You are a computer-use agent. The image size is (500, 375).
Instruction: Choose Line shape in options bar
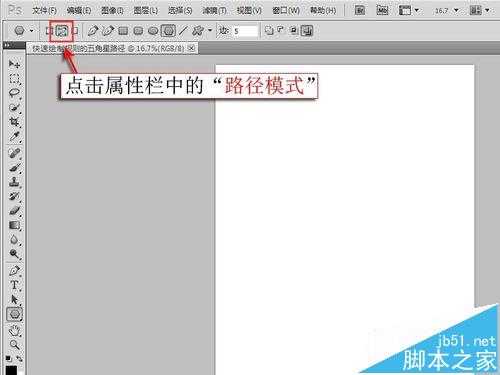pos(183,31)
